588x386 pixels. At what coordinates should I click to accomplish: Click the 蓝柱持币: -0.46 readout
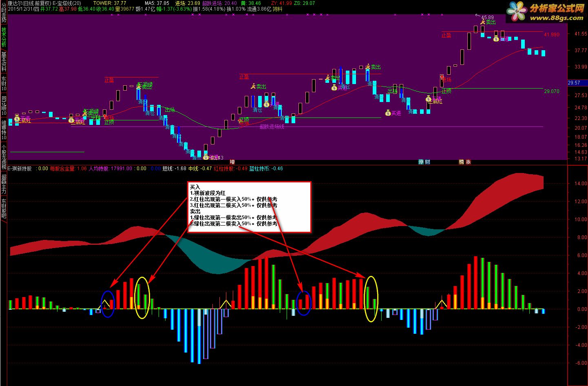click(266, 168)
